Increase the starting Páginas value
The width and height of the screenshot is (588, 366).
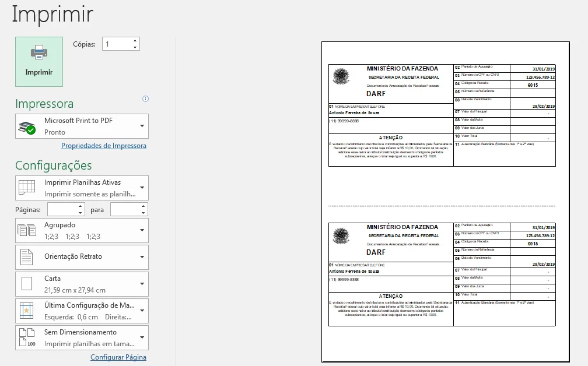[x=80, y=206]
